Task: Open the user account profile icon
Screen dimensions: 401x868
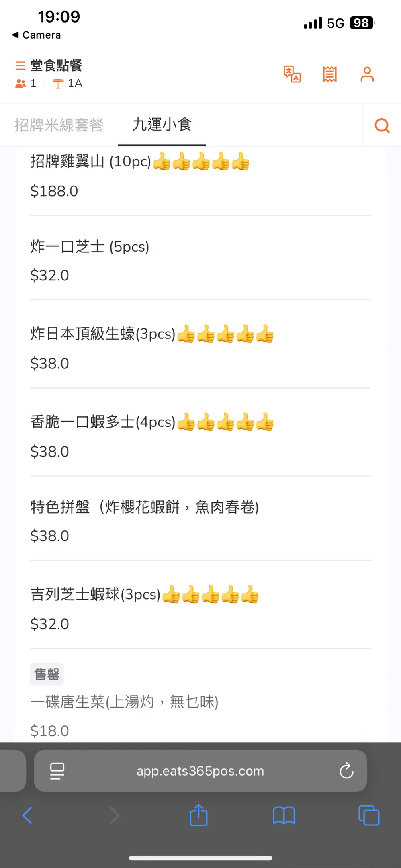Action: click(367, 74)
